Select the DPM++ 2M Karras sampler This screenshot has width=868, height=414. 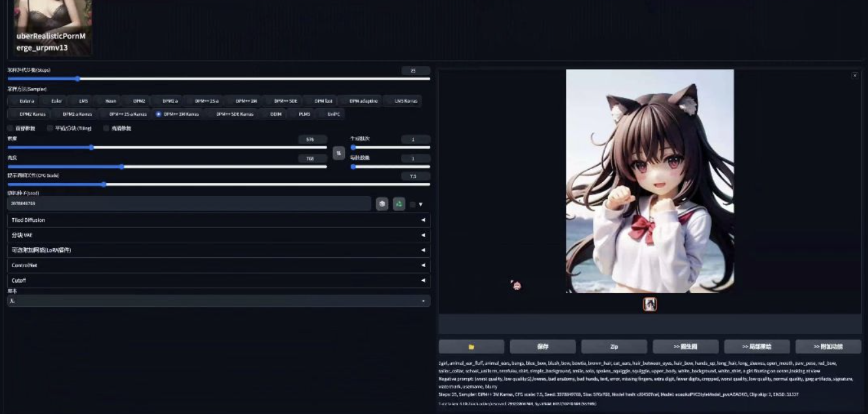click(177, 114)
